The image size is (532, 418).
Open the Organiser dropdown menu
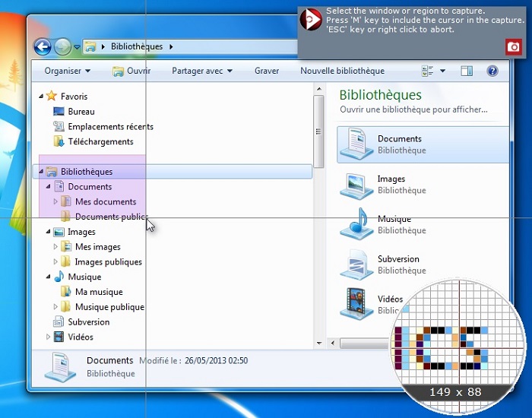67,71
